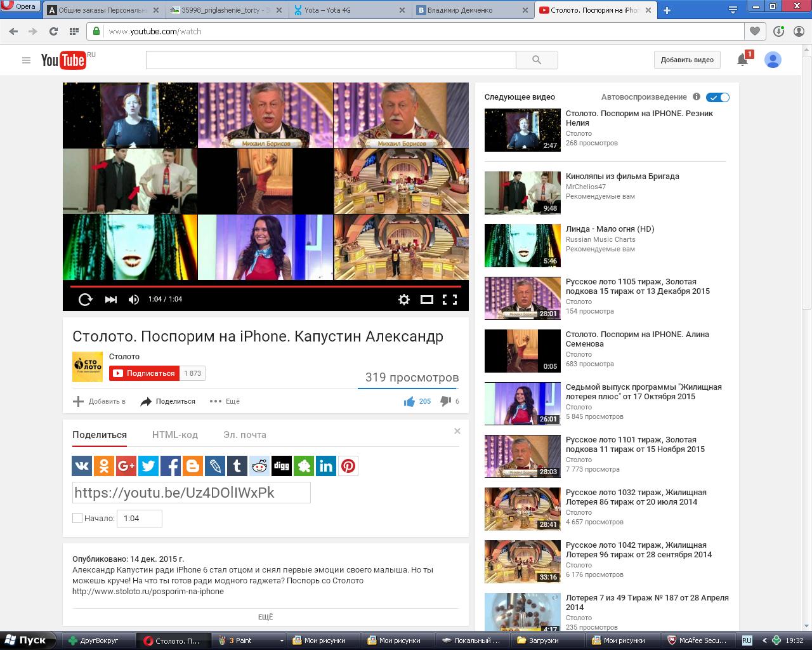Switch to the Yota 4G browser tab

(x=350, y=10)
